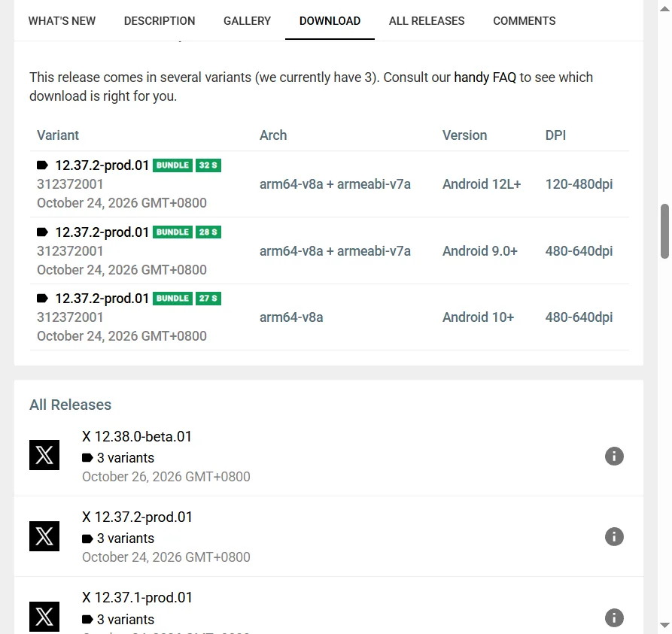Click tag icon of Android 9.0+ variant

(x=42, y=232)
